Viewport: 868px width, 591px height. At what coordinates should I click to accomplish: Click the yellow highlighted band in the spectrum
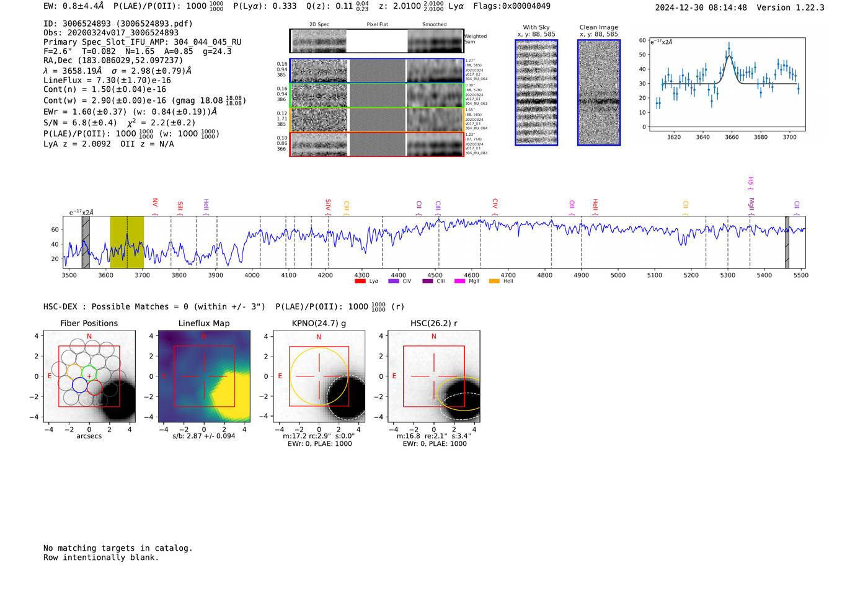pyautogui.click(x=127, y=242)
